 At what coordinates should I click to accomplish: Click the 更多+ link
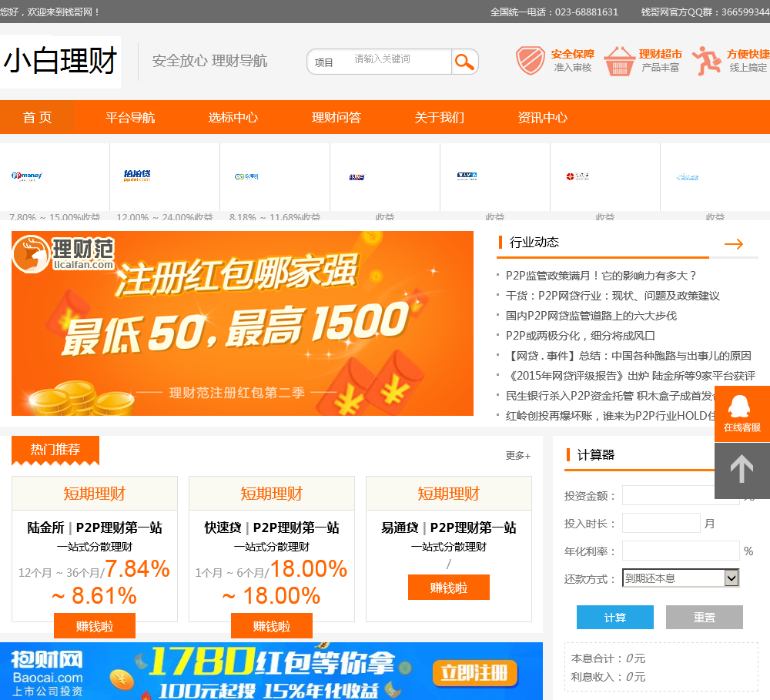pyautogui.click(x=518, y=456)
